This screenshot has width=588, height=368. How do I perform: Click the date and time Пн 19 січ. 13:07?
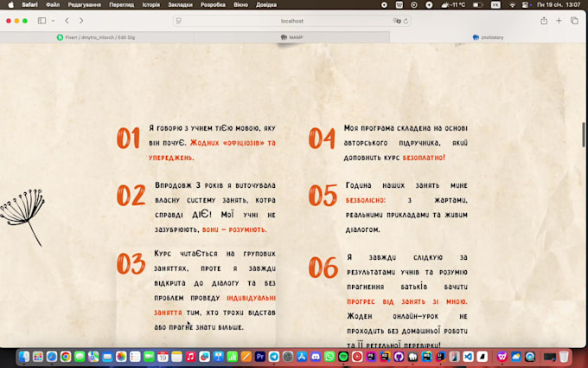559,5
